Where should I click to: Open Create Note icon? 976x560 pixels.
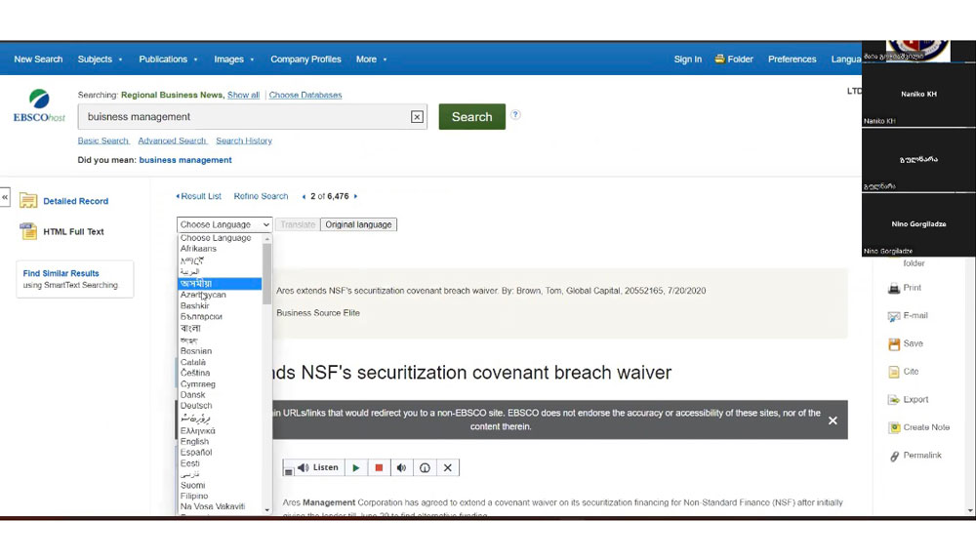coord(893,428)
